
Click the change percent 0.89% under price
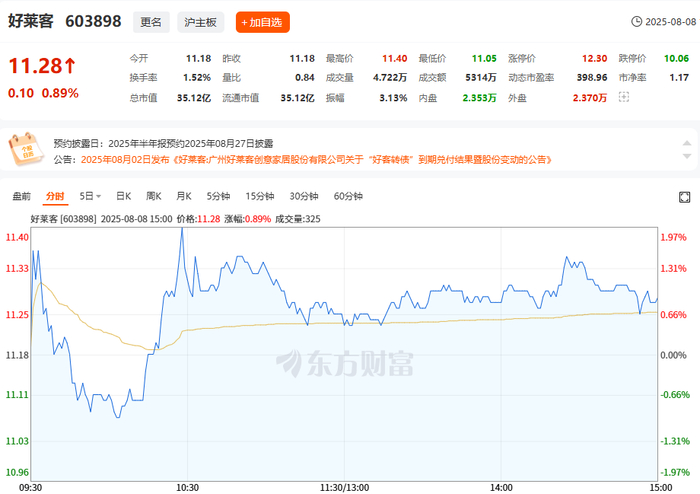coord(60,93)
